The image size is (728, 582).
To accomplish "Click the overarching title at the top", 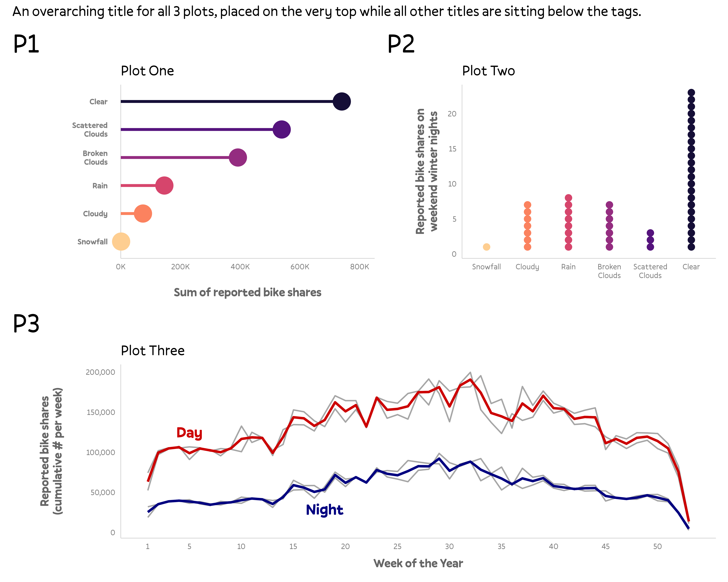I will click(327, 12).
